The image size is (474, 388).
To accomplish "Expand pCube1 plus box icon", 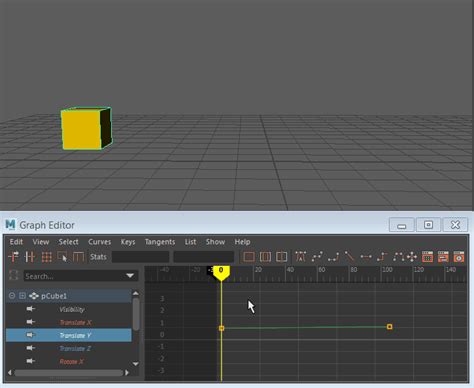I will pos(22,296).
